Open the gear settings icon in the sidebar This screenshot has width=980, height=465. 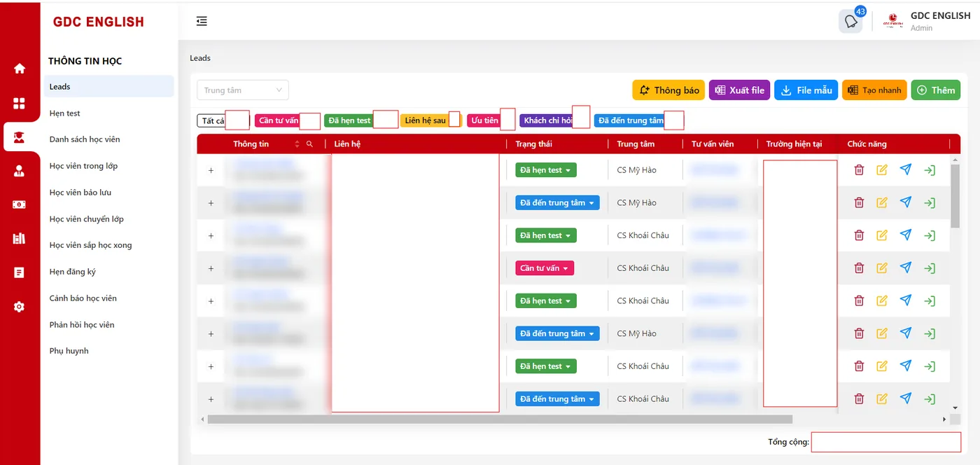pos(20,307)
